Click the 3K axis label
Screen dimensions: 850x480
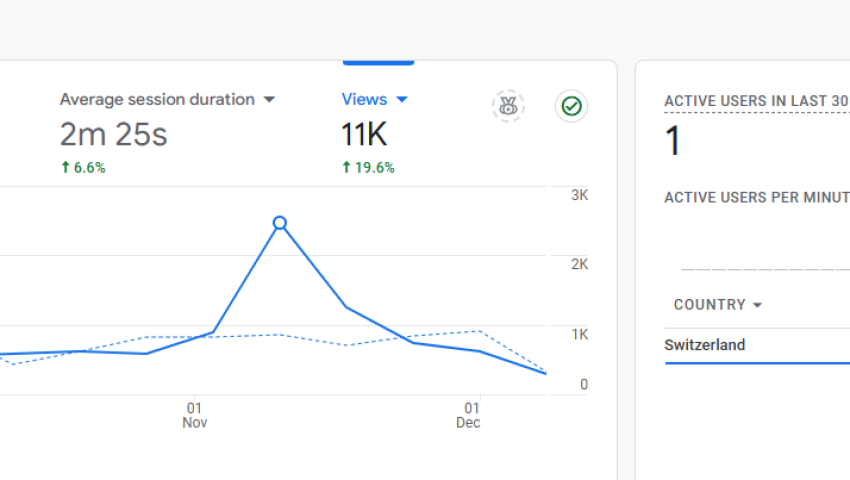point(579,195)
